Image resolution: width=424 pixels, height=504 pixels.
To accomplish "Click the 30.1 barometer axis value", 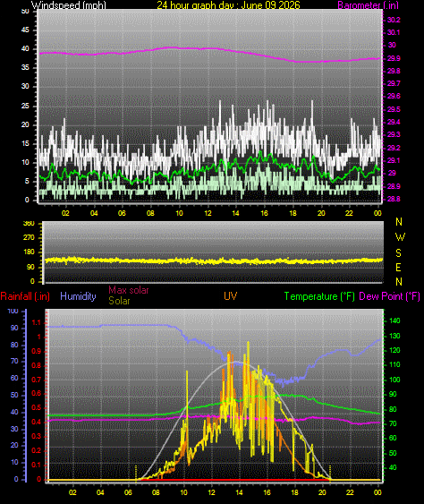I will click(394, 32).
